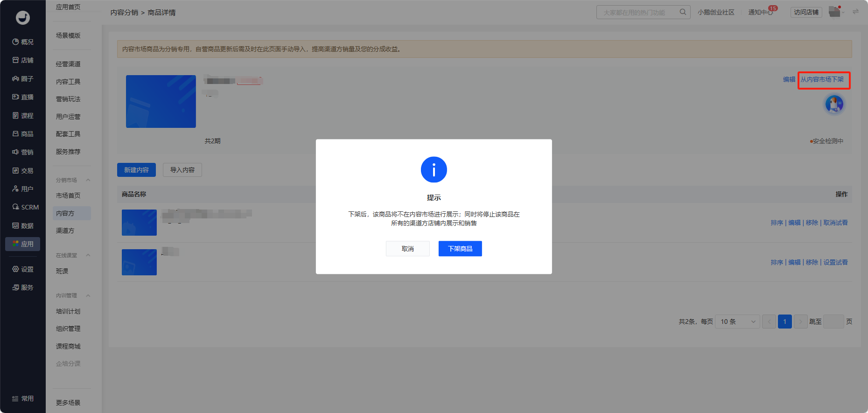Open 课程 courses section
Image resolution: width=868 pixels, height=413 pixels.
pos(23,116)
